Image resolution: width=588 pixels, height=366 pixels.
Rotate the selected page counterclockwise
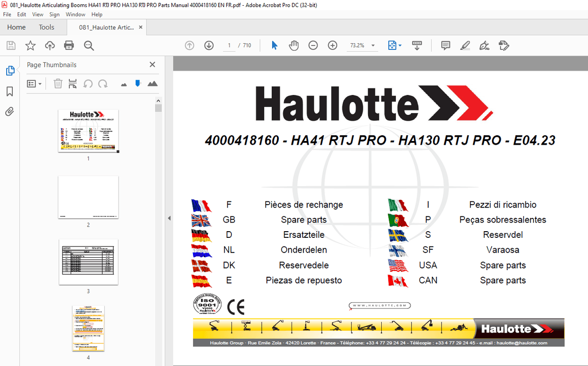(x=89, y=84)
